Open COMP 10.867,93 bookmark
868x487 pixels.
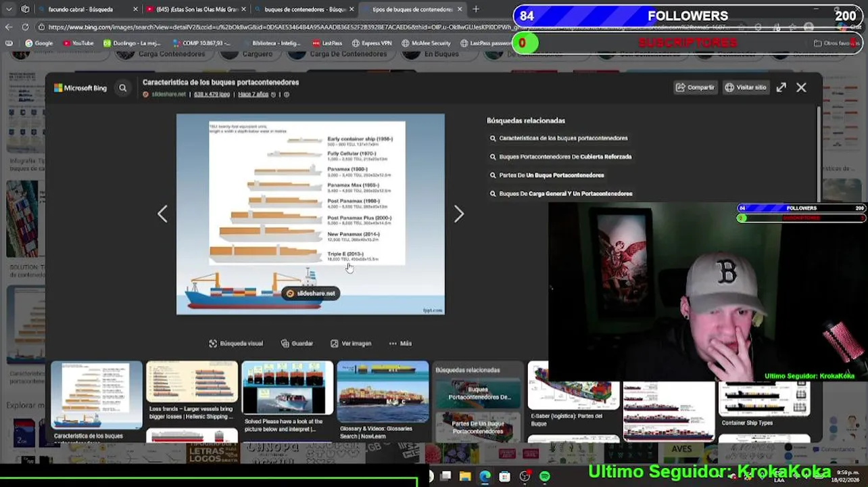click(201, 43)
